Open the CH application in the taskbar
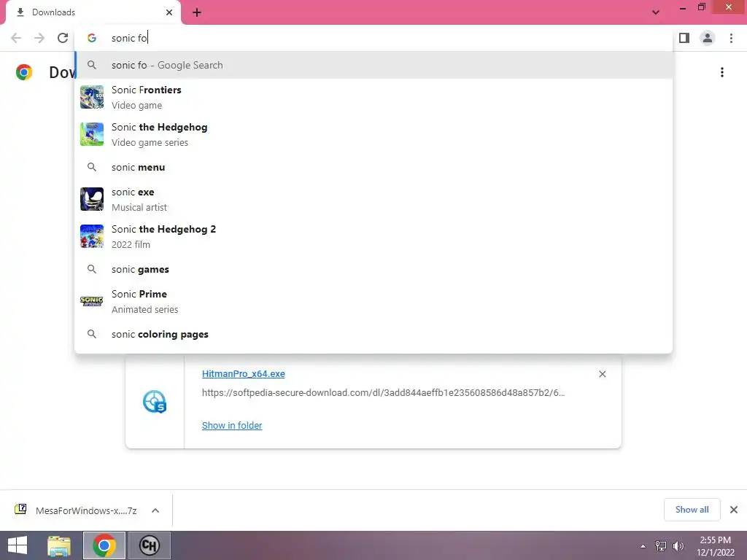This screenshot has width=747, height=560. pyautogui.click(x=149, y=545)
